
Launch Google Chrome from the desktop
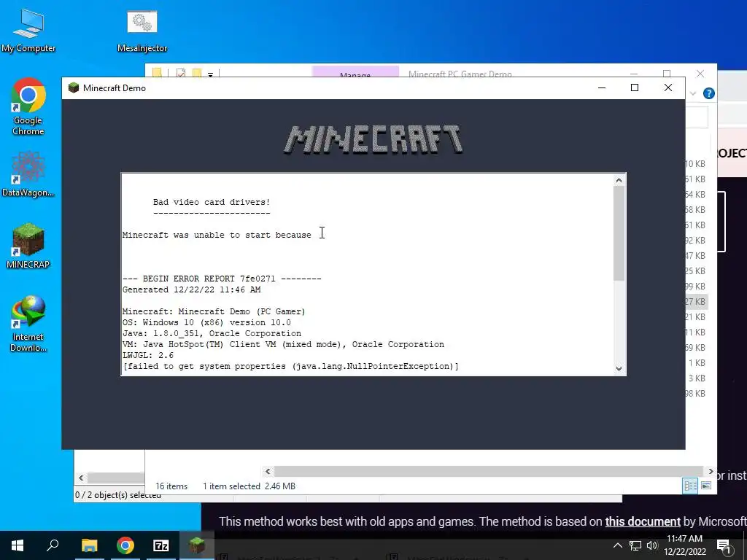click(x=28, y=106)
